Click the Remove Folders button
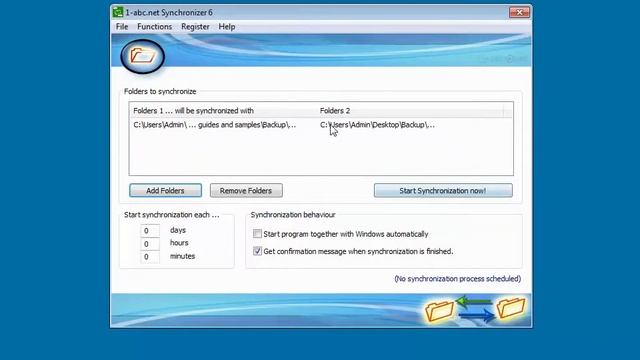 point(246,191)
